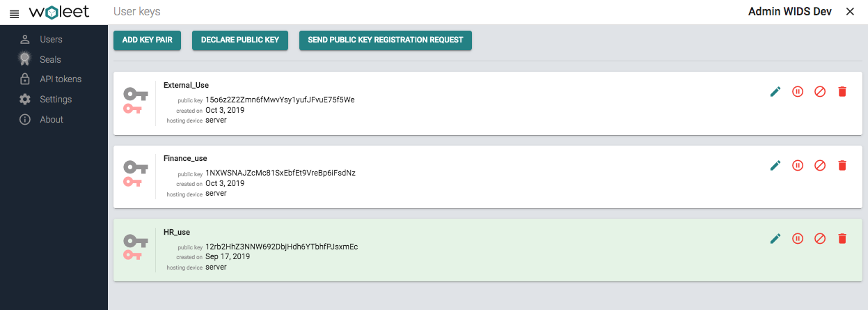Pause the HR_use key
The height and width of the screenshot is (310, 868).
tap(798, 238)
